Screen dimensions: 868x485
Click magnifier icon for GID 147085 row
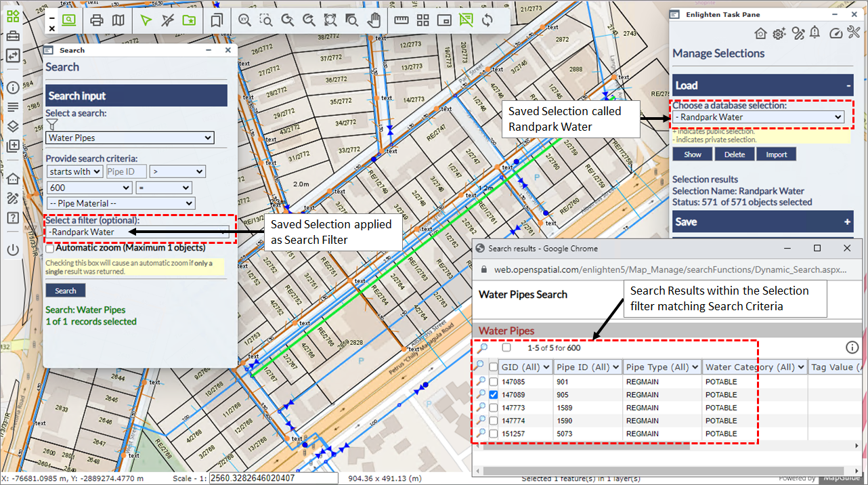point(481,382)
